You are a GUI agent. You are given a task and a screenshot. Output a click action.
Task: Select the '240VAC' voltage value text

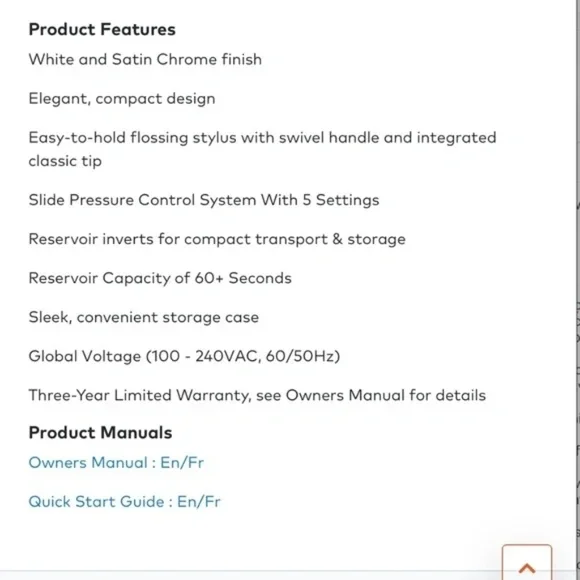point(226,356)
